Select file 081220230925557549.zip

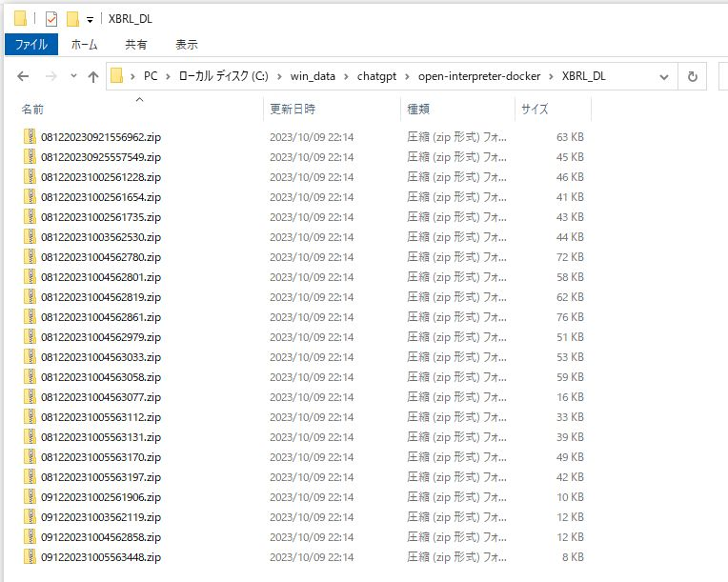tap(101, 157)
